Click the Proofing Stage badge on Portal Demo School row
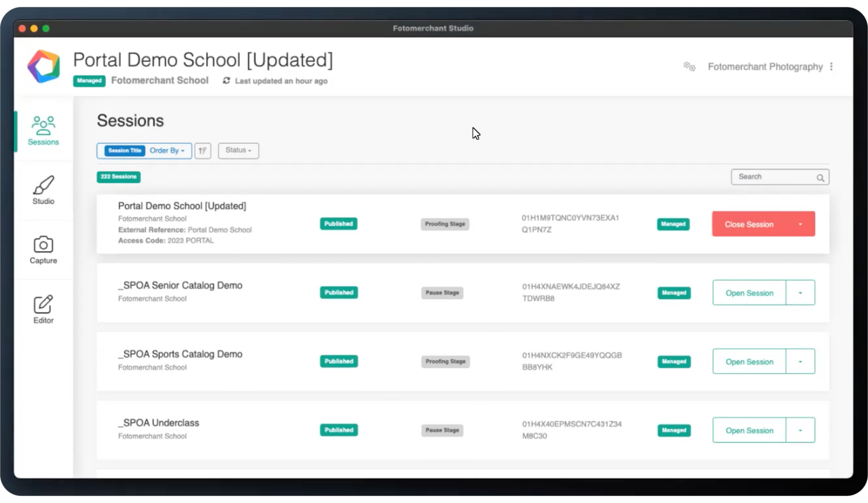Viewport: 868px width, 503px height. click(445, 224)
